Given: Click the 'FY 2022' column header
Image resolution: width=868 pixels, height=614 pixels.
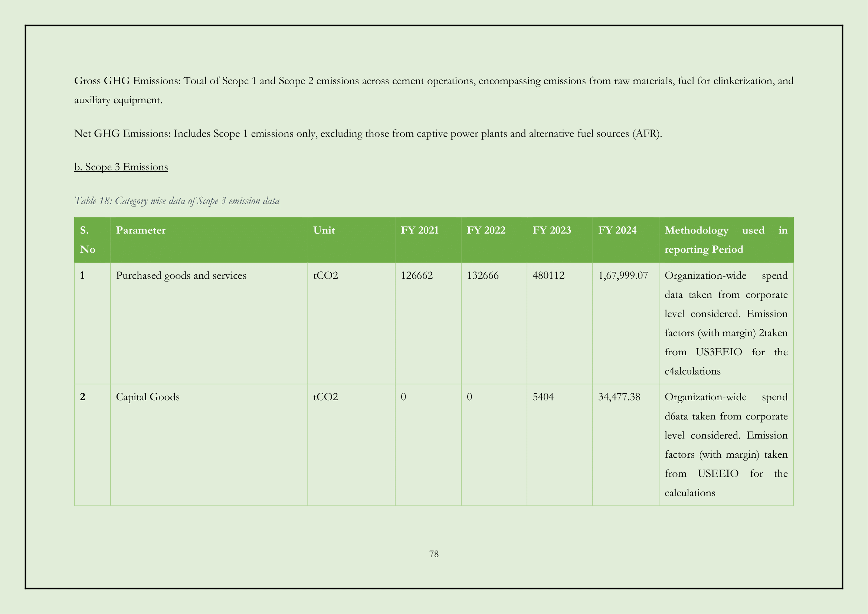Looking at the screenshot, I should pos(486,230).
